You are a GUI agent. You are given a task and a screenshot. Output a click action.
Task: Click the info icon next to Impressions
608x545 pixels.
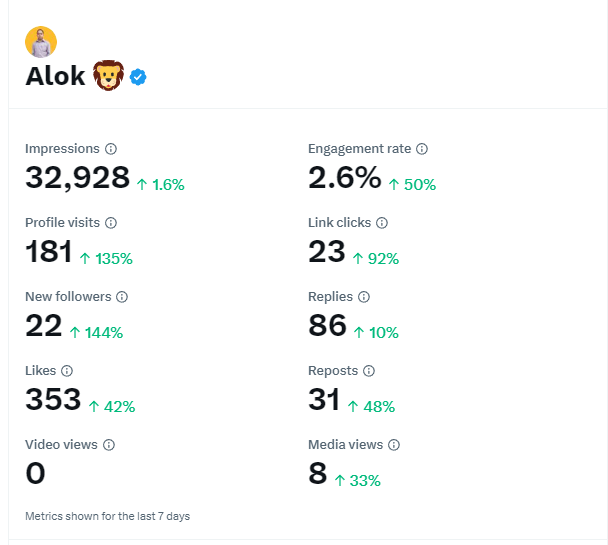point(111,149)
